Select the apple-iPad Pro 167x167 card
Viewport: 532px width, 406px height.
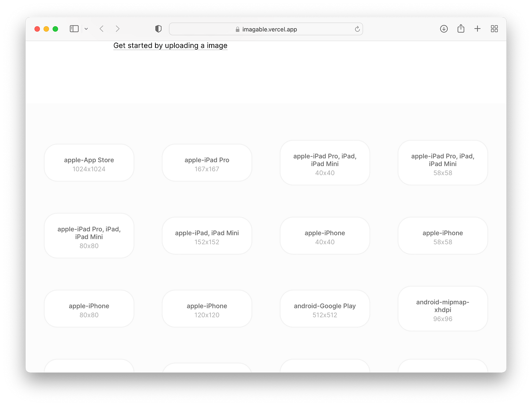[207, 163]
